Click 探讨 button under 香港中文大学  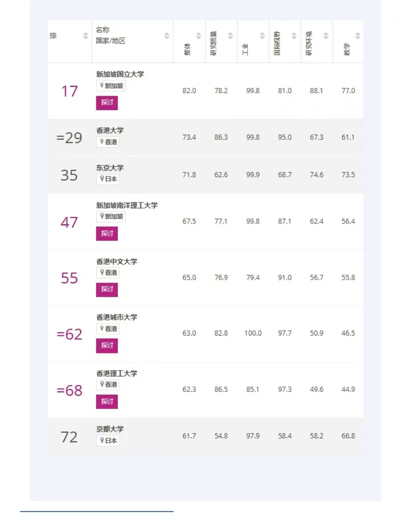tap(107, 290)
